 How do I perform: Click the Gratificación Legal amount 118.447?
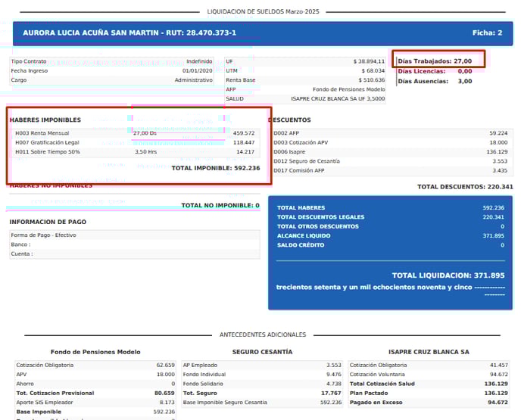[244, 142]
